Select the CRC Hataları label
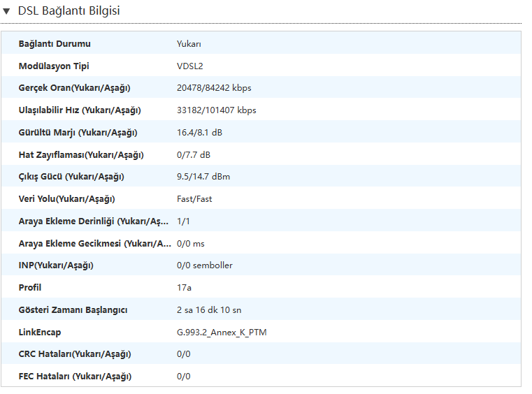Screen dimensions: 532x394 tap(75, 354)
